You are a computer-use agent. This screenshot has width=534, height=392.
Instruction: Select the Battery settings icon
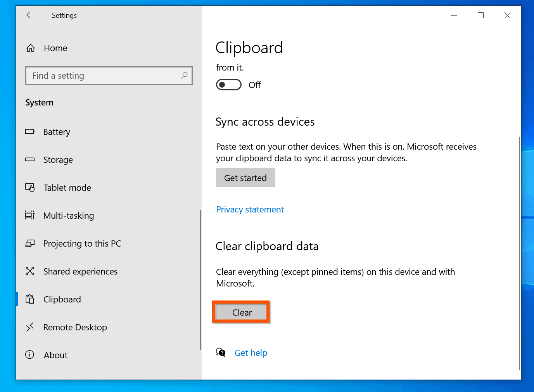[x=30, y=132]
